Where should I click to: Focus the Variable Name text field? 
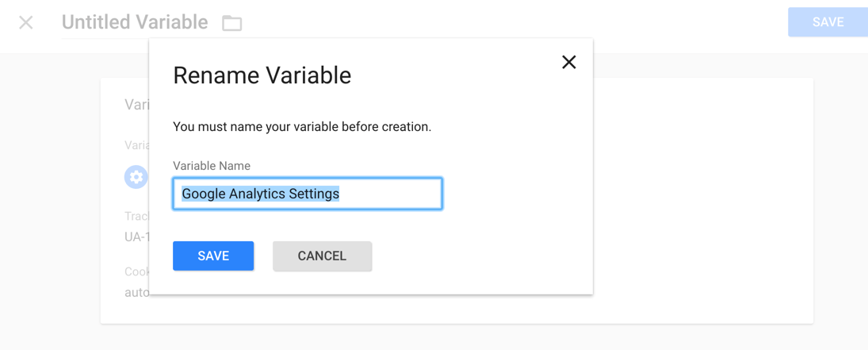point(308,194)
